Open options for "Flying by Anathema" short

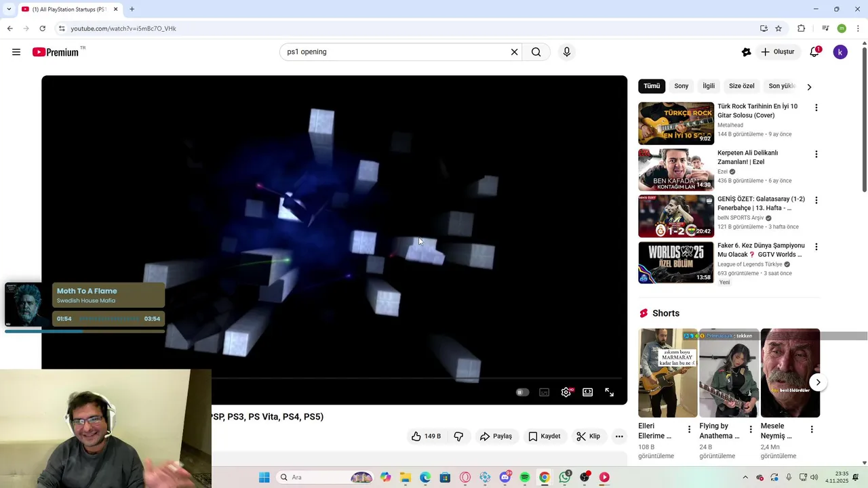coord(751,429)
